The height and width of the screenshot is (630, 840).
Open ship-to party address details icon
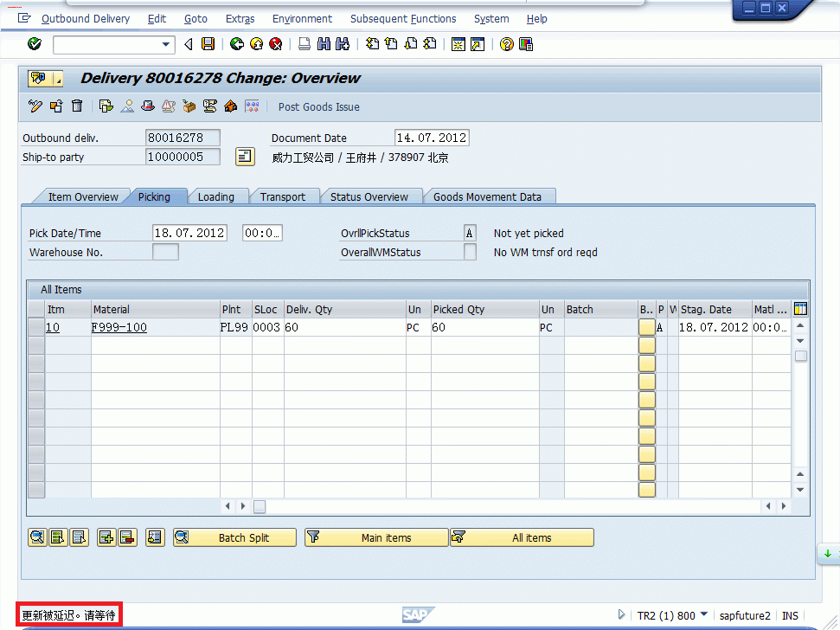point(245,157)
